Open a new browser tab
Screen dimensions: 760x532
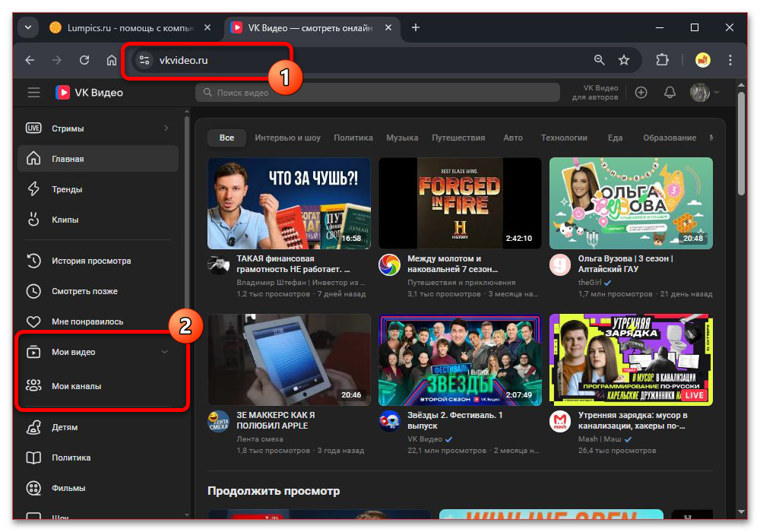pyautogui.click(x=416, y=27)
